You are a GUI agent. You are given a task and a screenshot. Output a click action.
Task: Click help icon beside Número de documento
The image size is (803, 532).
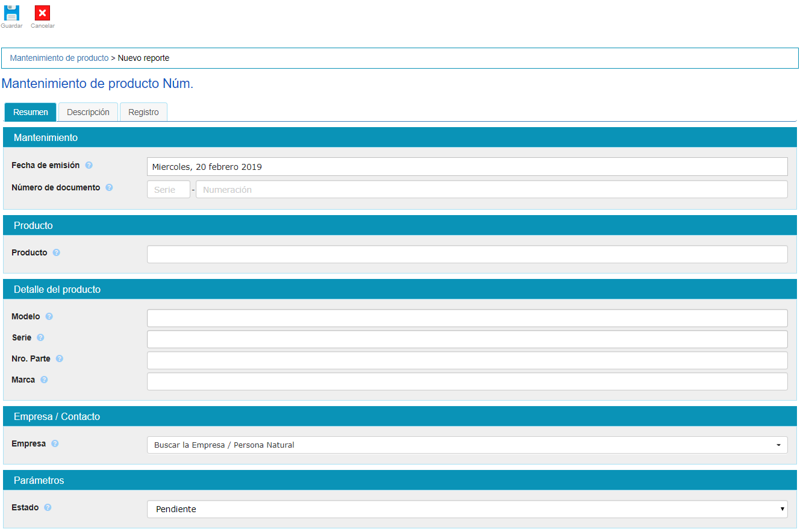pyautogui.click(x=109, y=187)
